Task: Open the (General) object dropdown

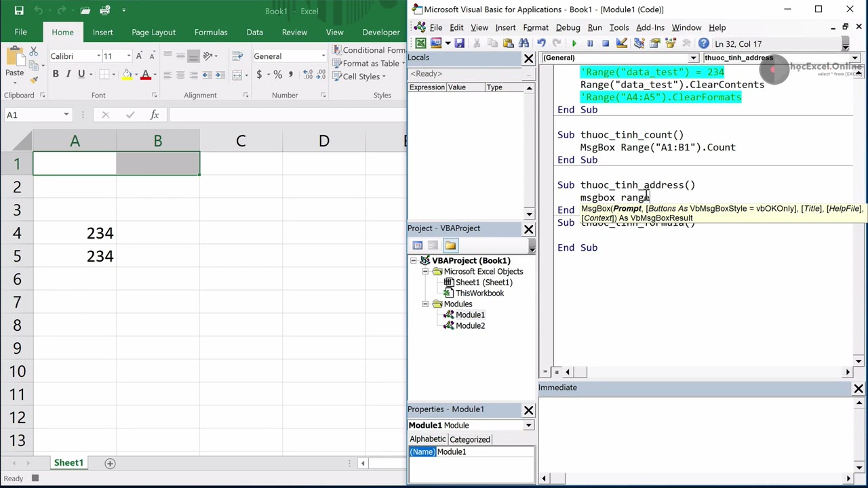Action: (x=693, y=58)
